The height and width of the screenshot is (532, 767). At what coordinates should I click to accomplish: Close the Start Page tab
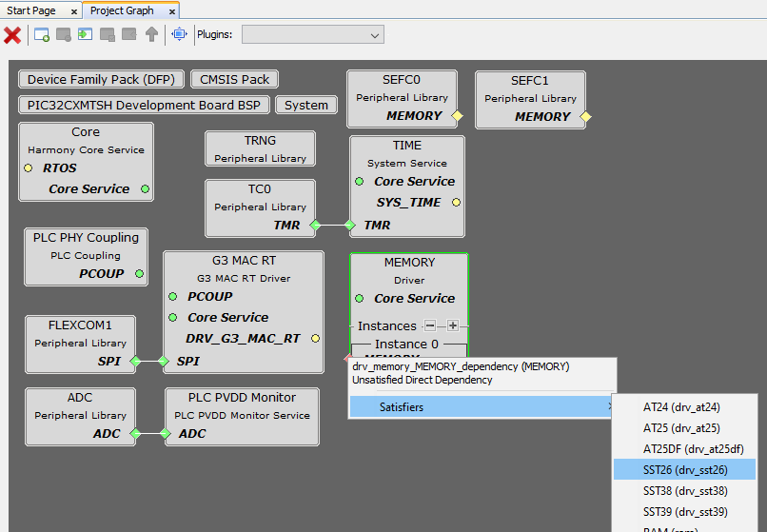coord(74,11)
